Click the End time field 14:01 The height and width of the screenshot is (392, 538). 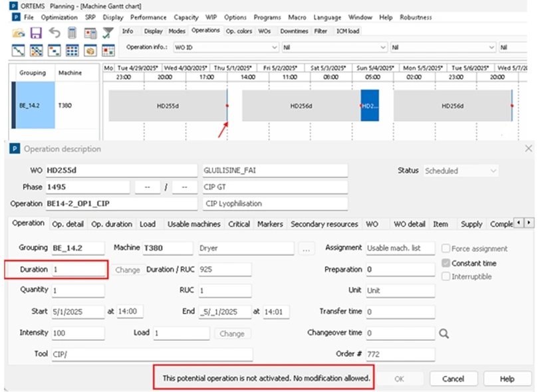pos(276,312)
